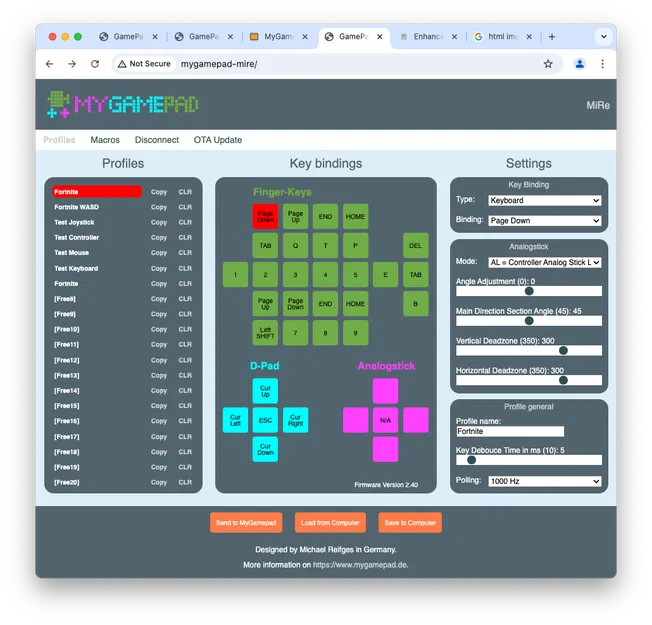Image resolution: width=652 pixels, height=625 pixels.
Task: Select the D-Pad Cur Down key
Action: tap(265, 449)
